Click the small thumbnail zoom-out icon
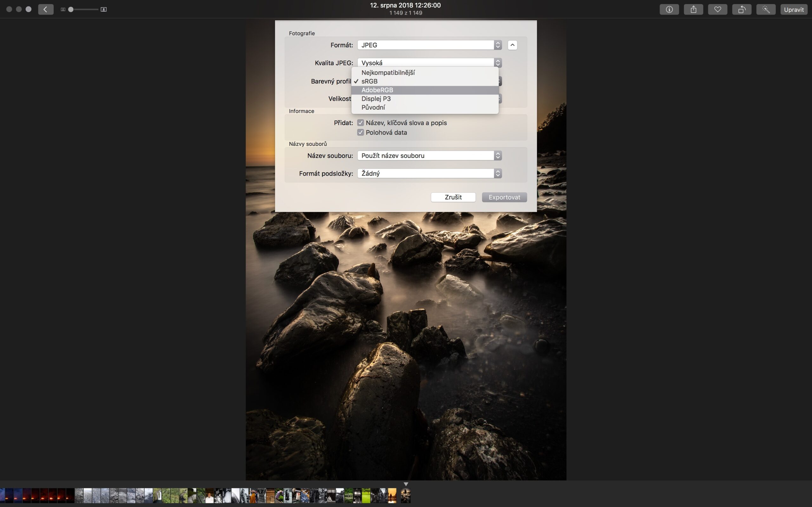The width and height of the screenshot is (812, 507). click(x=63, y=10)
